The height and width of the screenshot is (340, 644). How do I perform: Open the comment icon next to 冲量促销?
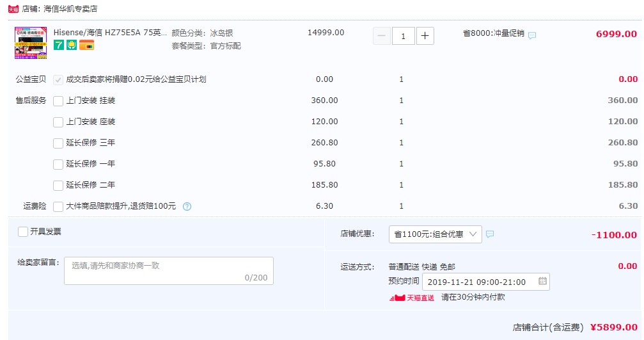pos(532,36)
